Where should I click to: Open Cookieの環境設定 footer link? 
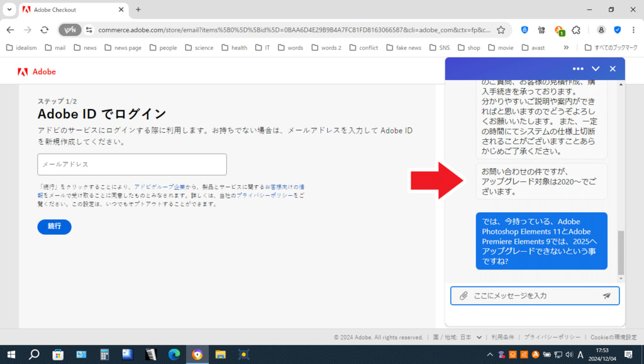tap(614, 338)
